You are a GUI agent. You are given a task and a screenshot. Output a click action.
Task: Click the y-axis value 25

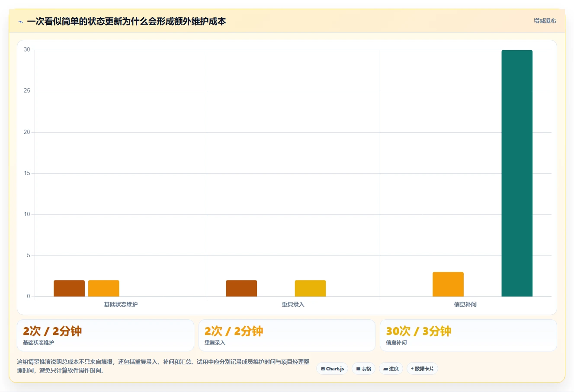point(27,91)
